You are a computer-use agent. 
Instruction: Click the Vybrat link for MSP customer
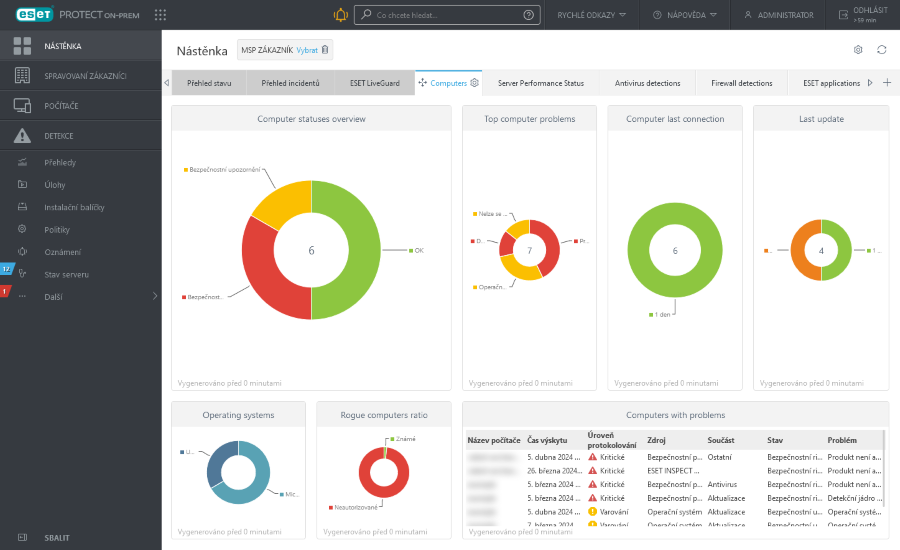click(x=306, y=50)
